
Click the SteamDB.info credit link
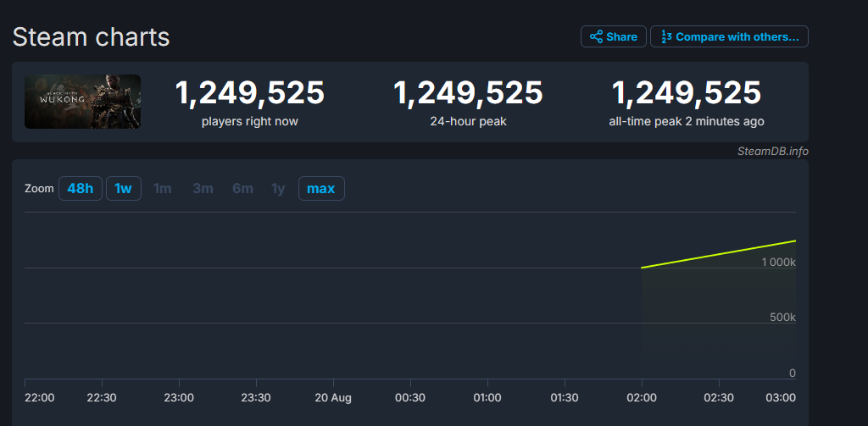click(771, 151)
